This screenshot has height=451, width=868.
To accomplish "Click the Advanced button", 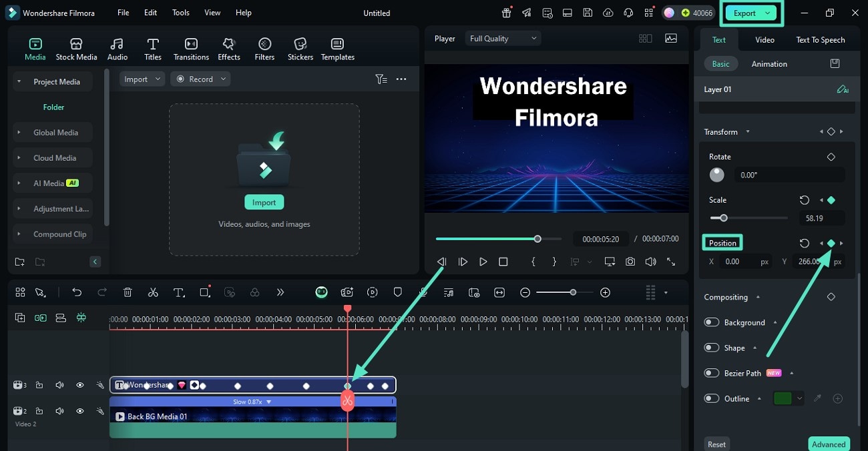I will coord(829,444).
